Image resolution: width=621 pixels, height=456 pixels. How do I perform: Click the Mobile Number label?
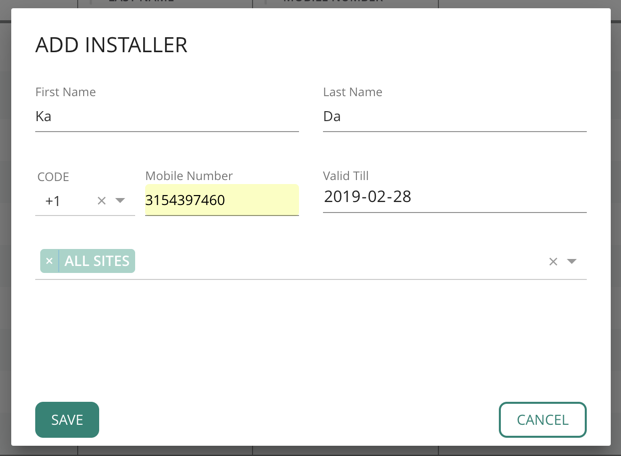[x=189, y=176]
